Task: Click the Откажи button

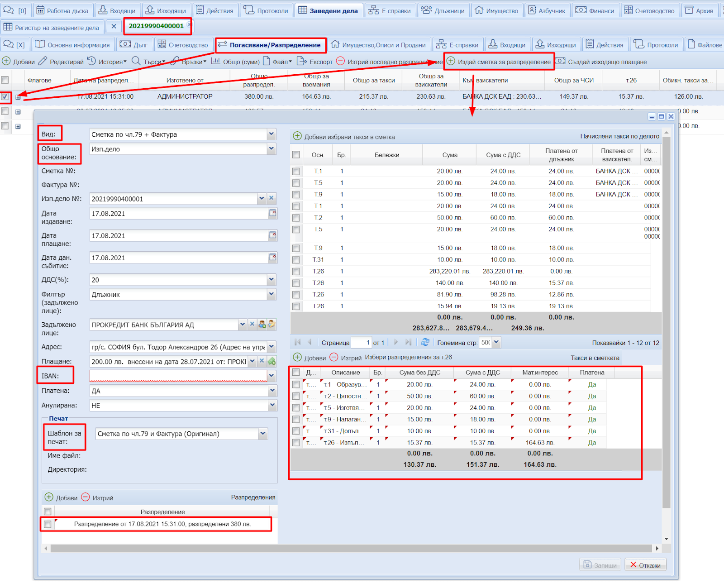Action: pyautogui.click(x=645, y=565)
